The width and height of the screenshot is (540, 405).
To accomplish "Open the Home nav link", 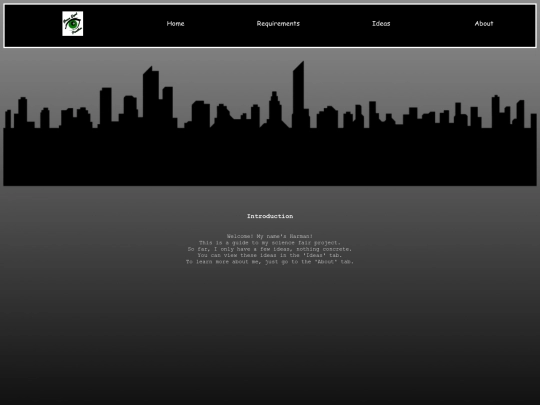I will pyautogui.click(x=175, y=24).
